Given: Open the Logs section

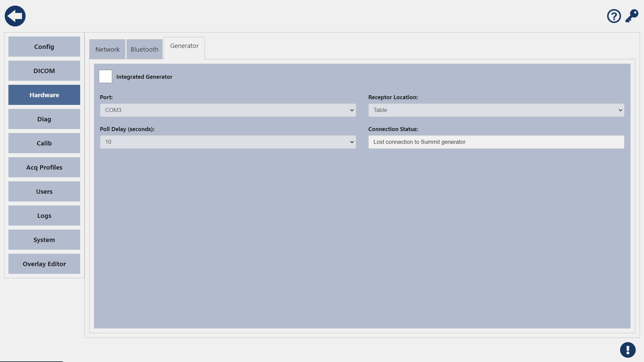Looking at the screenshot, I should (44, 216).
